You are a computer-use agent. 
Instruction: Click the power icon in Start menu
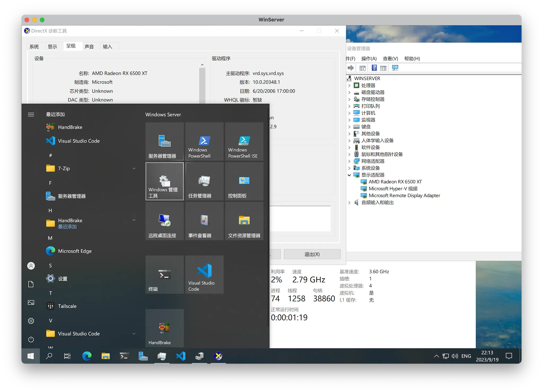pos(31,339)
